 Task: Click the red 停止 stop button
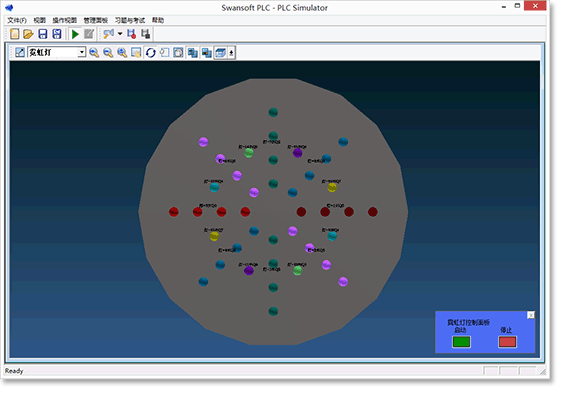point(507,342)
